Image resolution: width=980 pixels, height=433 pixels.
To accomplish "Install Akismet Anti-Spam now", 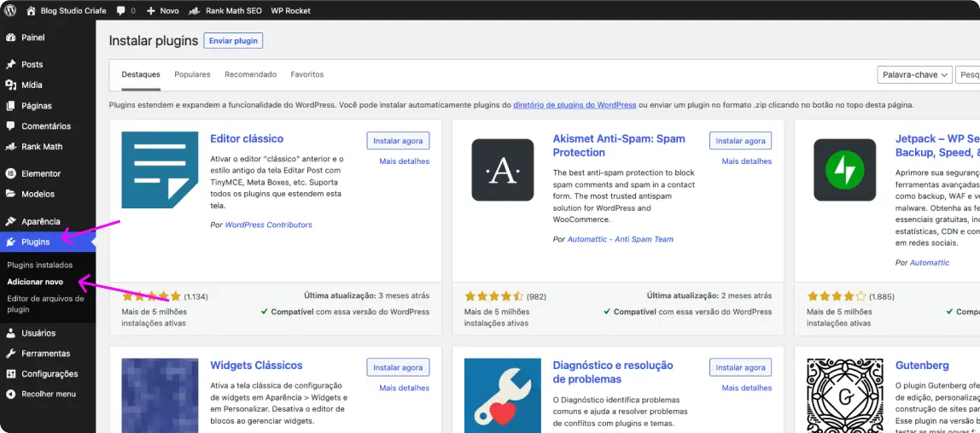I will click(x=741, y=141).
